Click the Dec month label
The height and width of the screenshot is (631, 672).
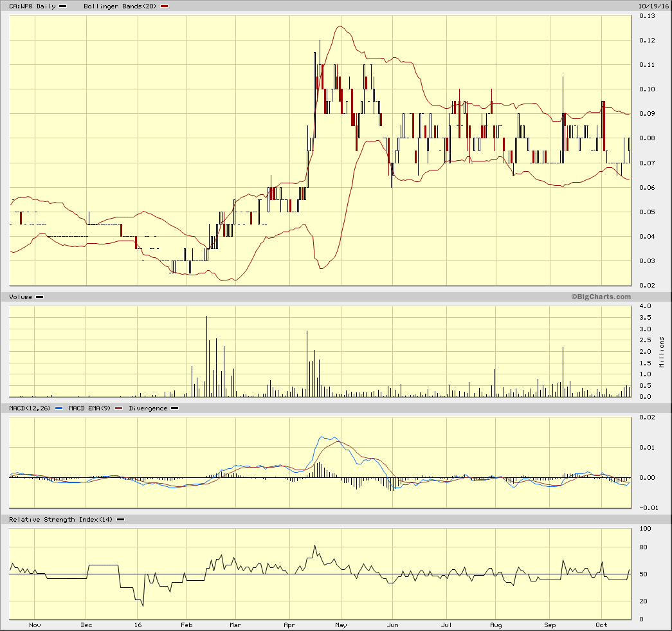(x=86, y=625)
